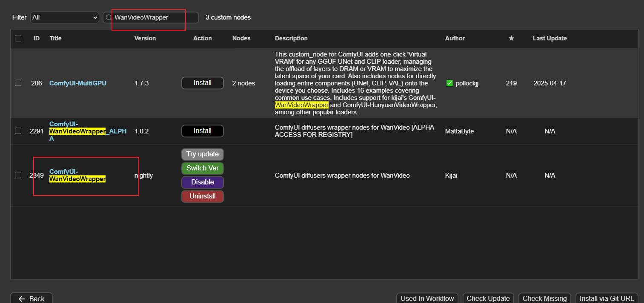This screenshot has width=644, height=303.
Task: Open the Filter dropdown set to All
Action: pos(65,17)
